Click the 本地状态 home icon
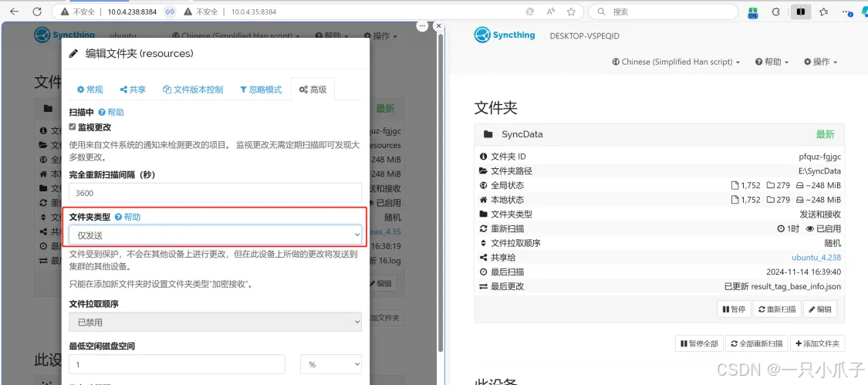This screenshot has height=385, width=868. pyautogui.click(x=483, y=200)
